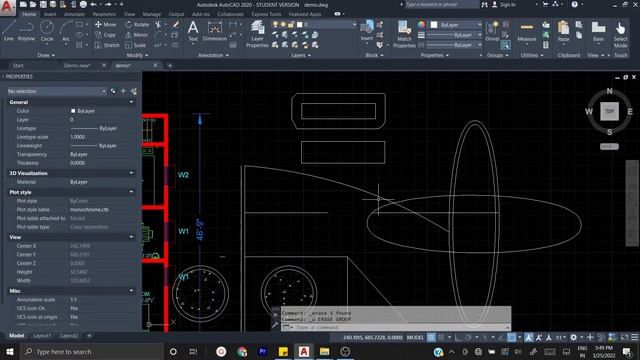Activate the Copy command
This screenshot has width=640, height=360.
tap(105, 35)
